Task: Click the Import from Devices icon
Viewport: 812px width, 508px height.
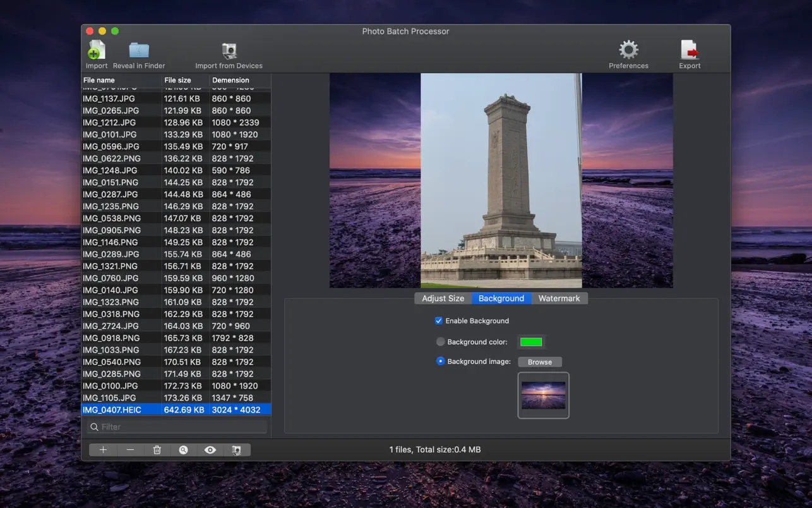Action: pos(229,51)
